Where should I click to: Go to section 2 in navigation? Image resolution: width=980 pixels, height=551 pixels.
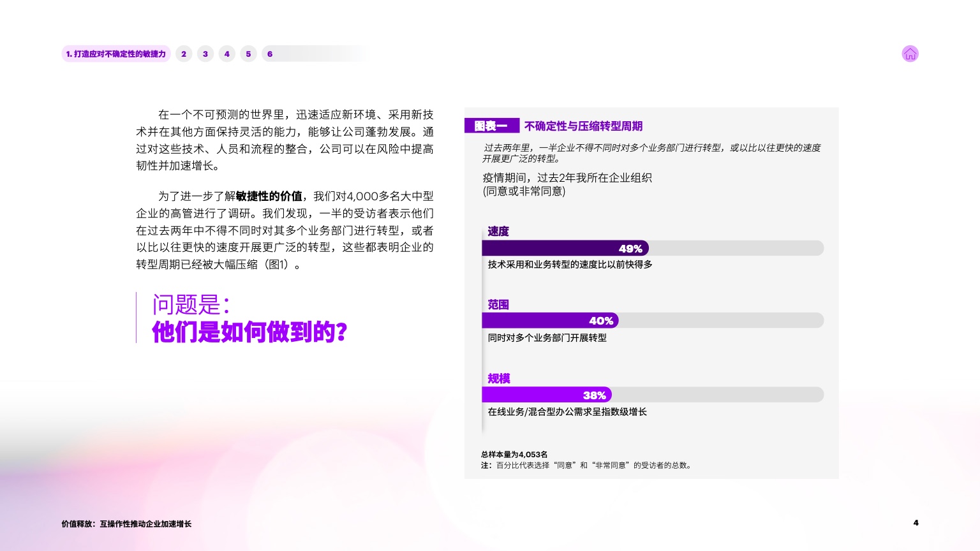[x=184, y=54]
